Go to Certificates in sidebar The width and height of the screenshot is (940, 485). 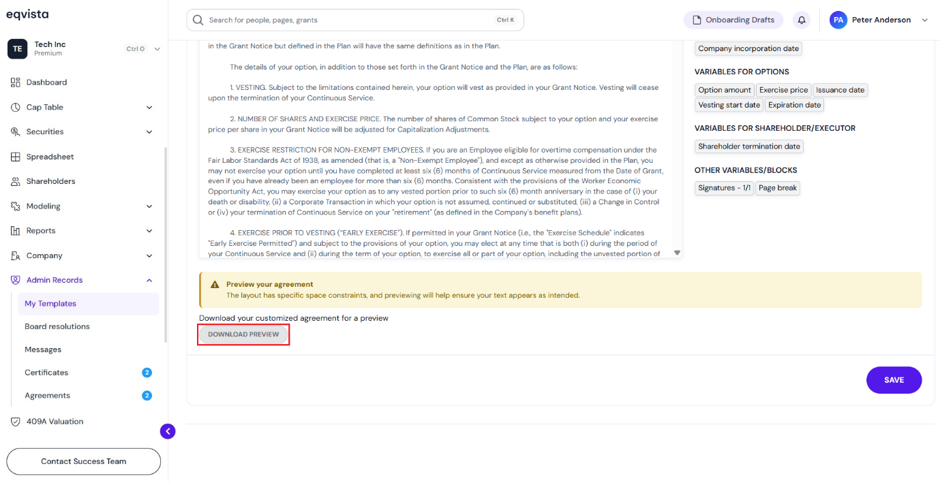click(x=46, y=372)
